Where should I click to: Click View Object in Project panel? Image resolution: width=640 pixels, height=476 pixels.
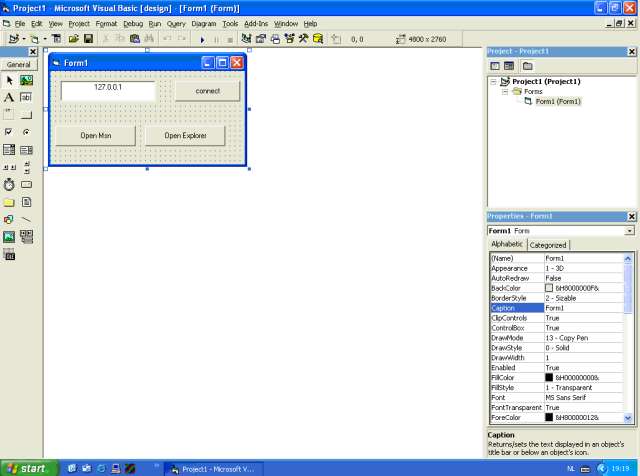pyautogui.click(x=509, y=66)
